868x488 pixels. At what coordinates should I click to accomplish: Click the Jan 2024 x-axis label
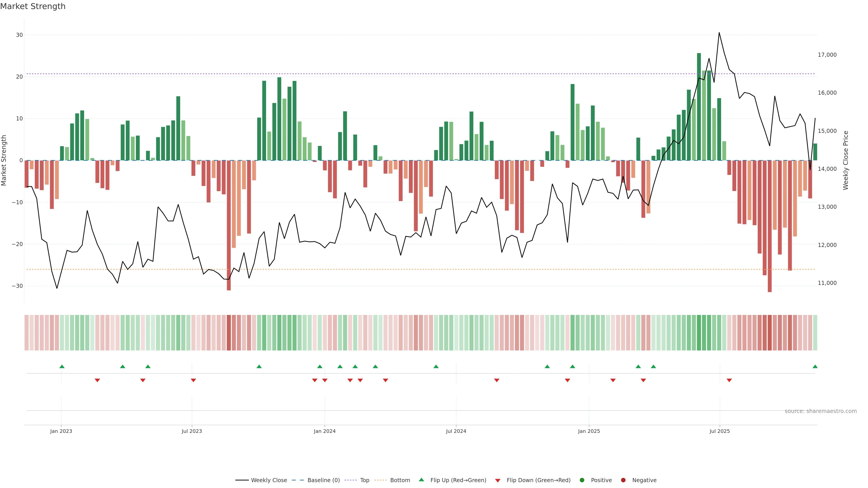tap(325, 431)
